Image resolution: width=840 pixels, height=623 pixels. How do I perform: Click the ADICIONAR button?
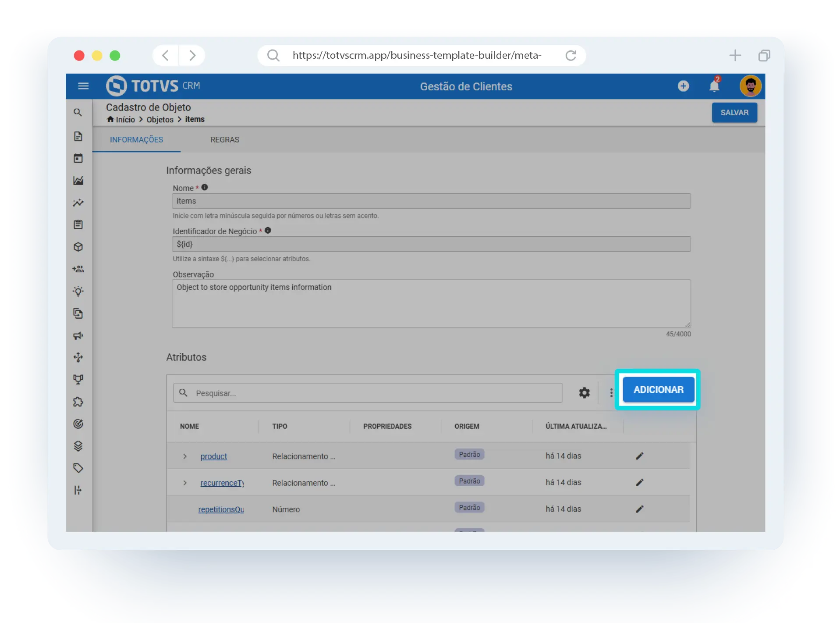658,389
